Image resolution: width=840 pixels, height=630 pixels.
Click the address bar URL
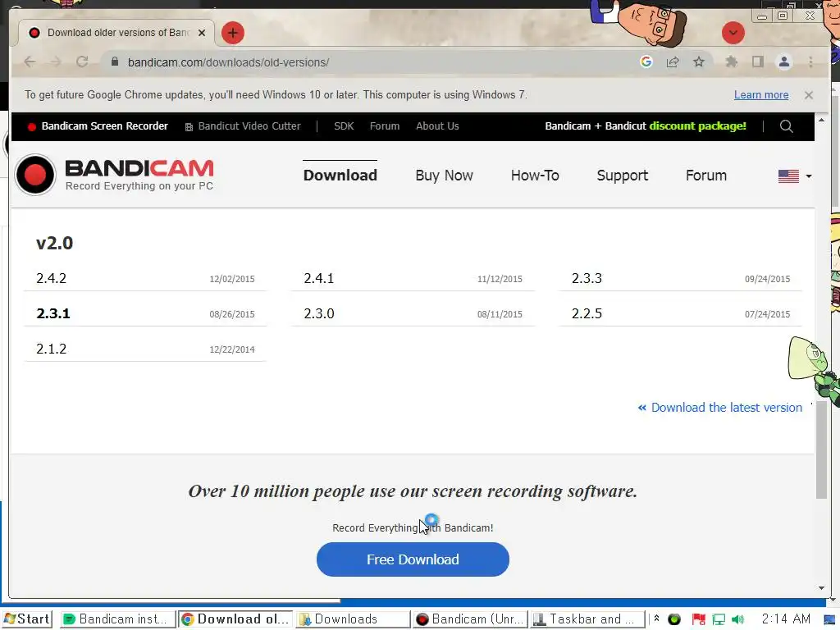(x=228, y=62)
